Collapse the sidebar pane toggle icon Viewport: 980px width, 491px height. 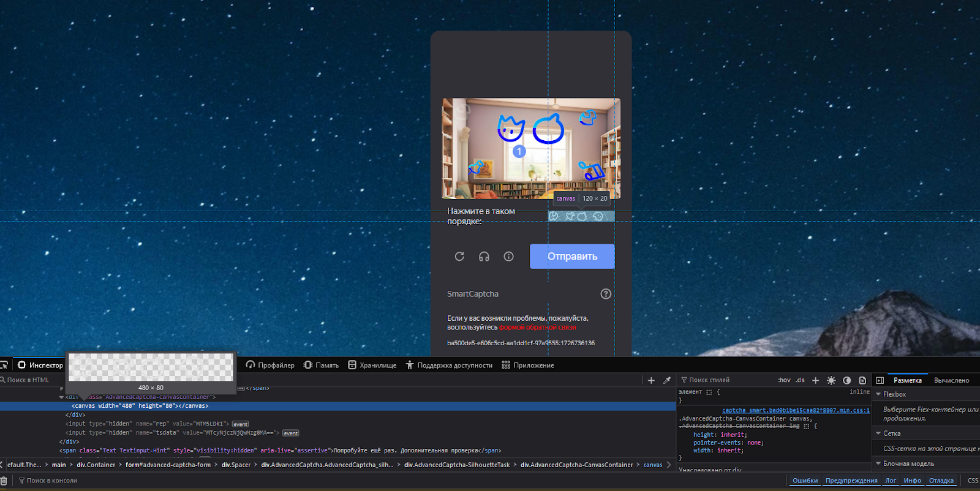[880, 380]
